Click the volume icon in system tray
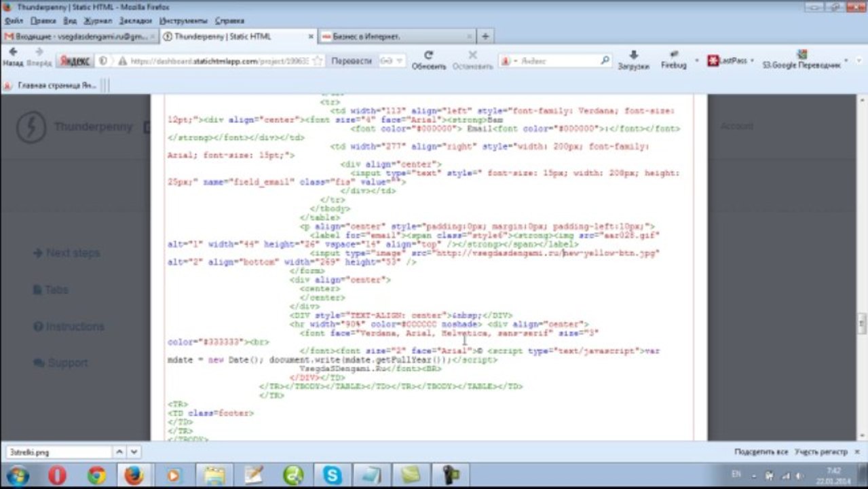 coord(801,475)
